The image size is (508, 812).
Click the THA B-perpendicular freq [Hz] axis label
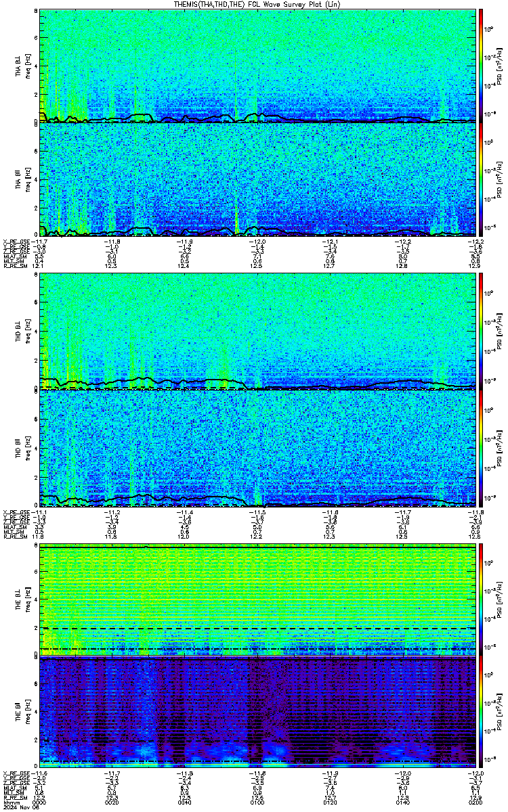click(x=27, y=66)
